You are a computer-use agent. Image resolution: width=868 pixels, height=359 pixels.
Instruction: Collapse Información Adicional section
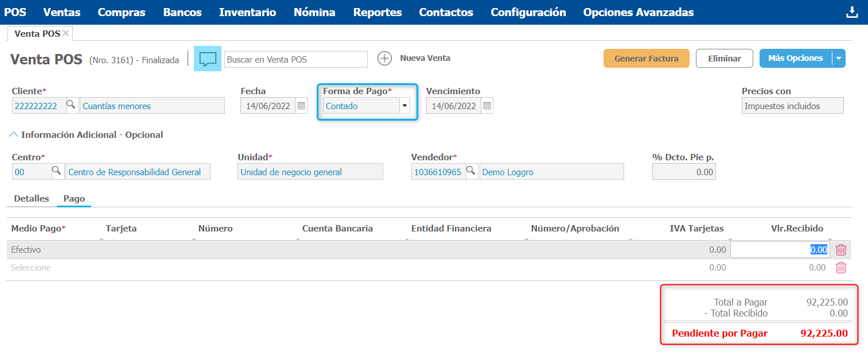coord(14,135)
